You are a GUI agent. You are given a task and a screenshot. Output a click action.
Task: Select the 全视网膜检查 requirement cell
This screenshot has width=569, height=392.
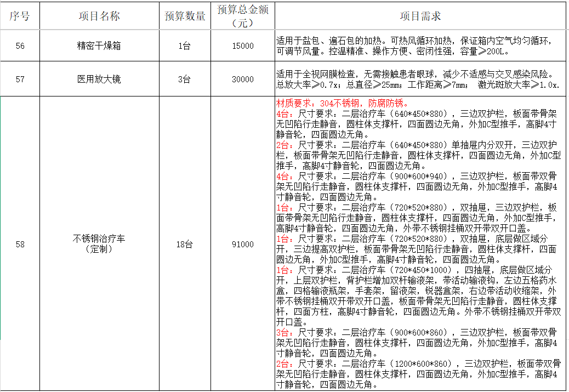click(x=420, y=79)
